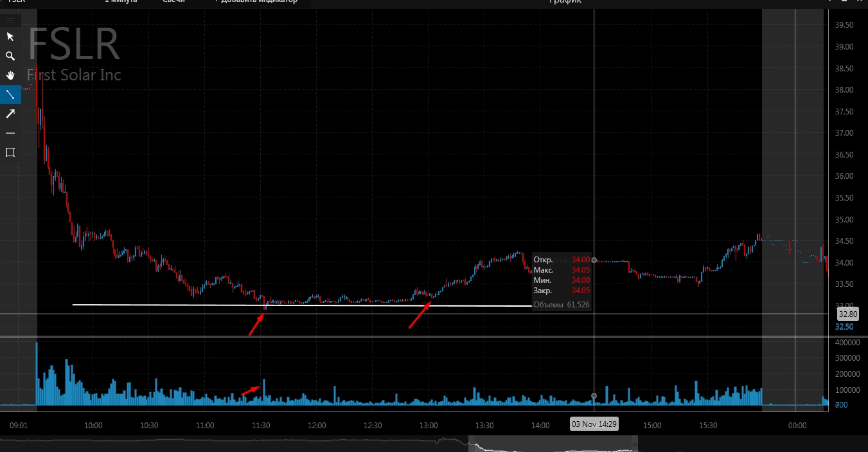868x452 pixels.
Task: Click the 38.00 price axis label
Action: [844, 90]
